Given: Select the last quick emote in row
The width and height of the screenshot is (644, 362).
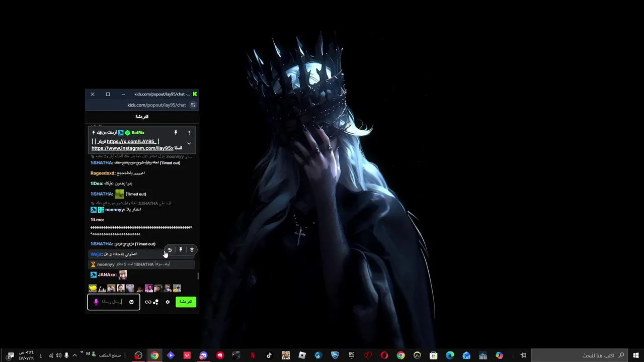Looking at the screenshot, I should tap(177, 288).
